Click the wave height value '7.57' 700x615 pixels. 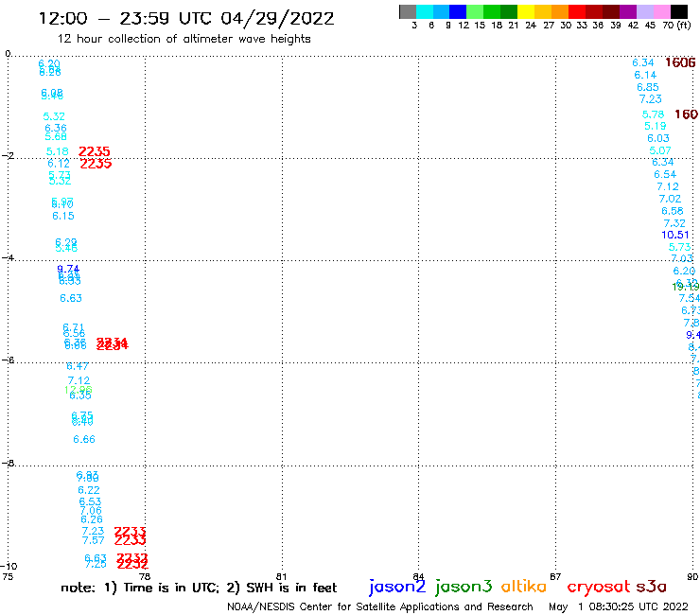click(93, 540)
